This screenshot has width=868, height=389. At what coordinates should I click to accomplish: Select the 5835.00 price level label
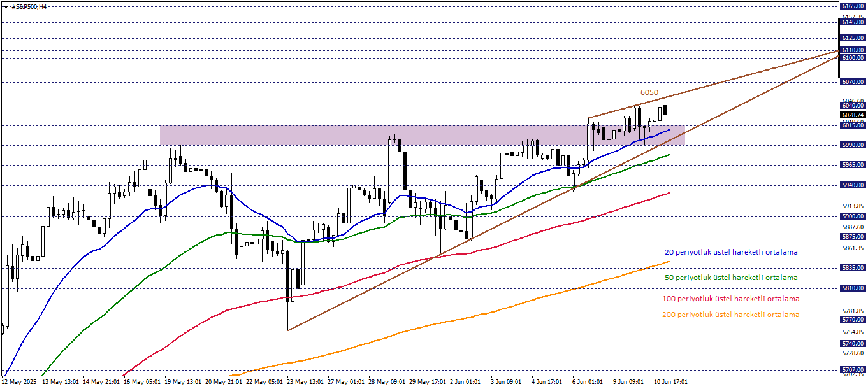[852, 268]
